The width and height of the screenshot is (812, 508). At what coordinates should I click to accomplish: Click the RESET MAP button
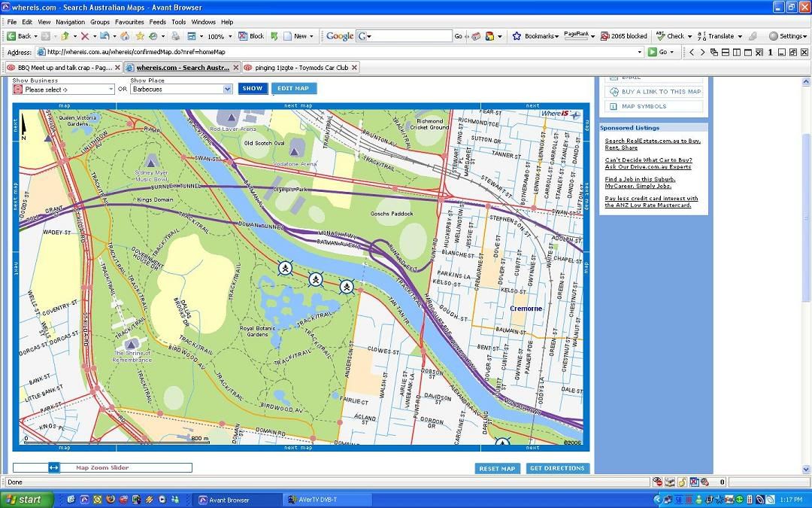point(497,469)
